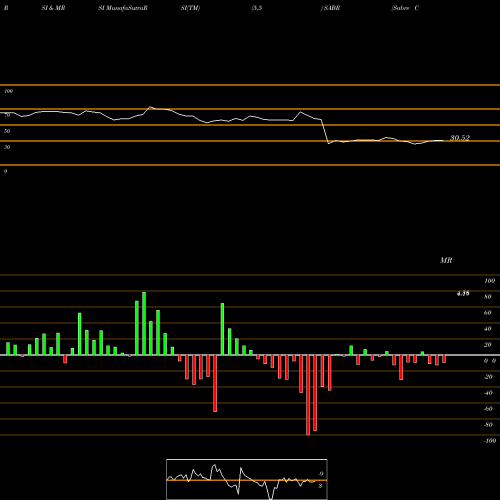
Task: Click the 40 label on the MR axis
Action: pos(488,329)
